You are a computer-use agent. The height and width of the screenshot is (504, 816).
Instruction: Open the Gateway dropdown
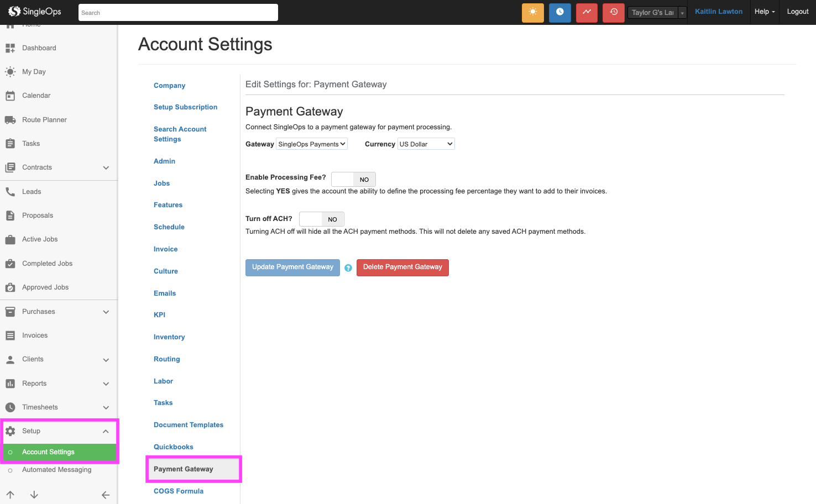pos(312,144)
